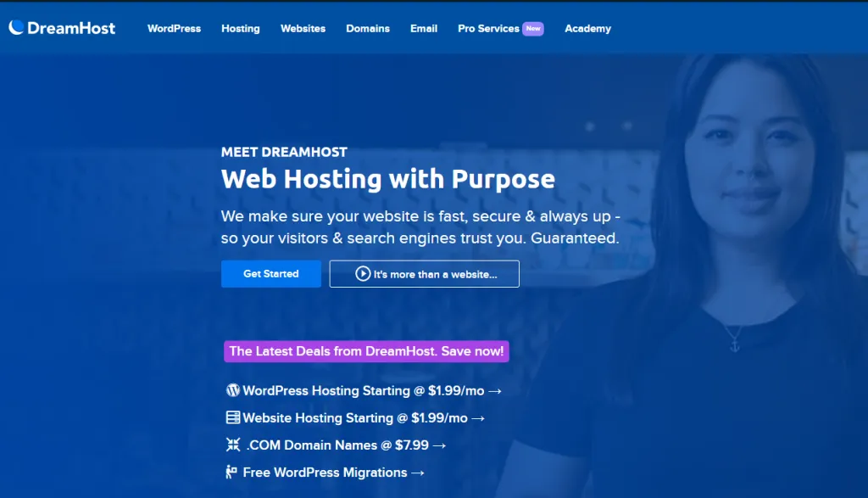
Task: Open the Domains navigation menu
Action: click(x=368, y=28)
